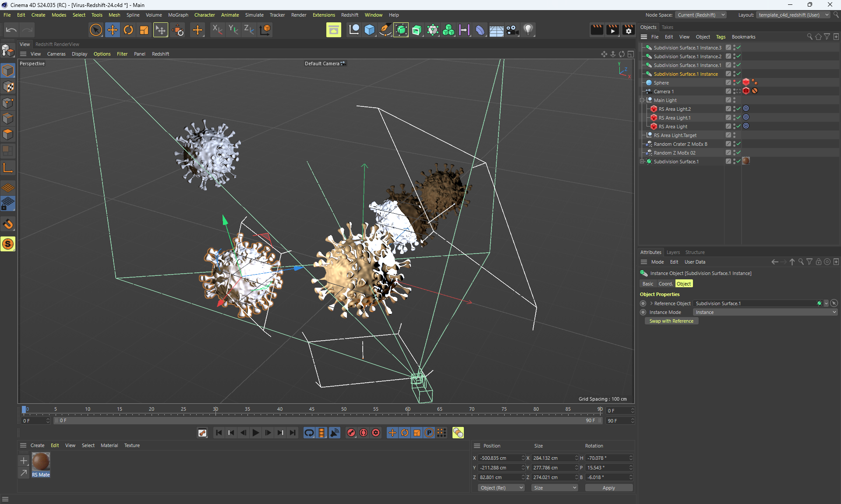Select the RS Material thumbnail swatch

(41, 462)
